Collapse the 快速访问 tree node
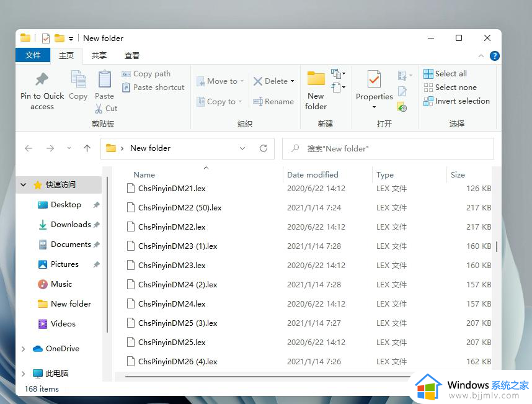 pyautogui.click(x=23, y=185)
